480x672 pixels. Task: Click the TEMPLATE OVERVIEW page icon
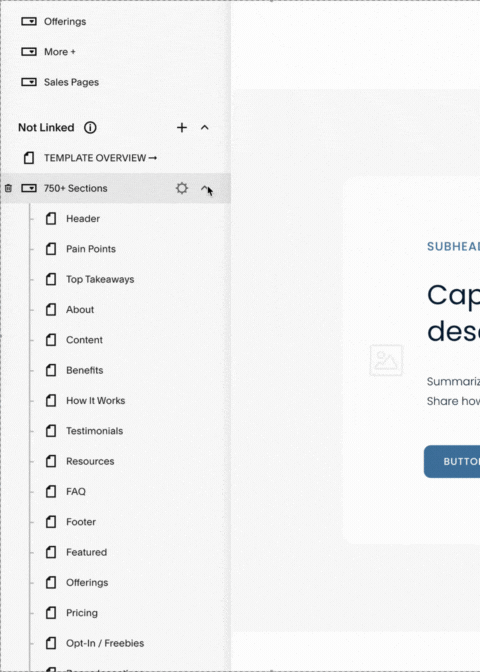(x=29, y=158)
